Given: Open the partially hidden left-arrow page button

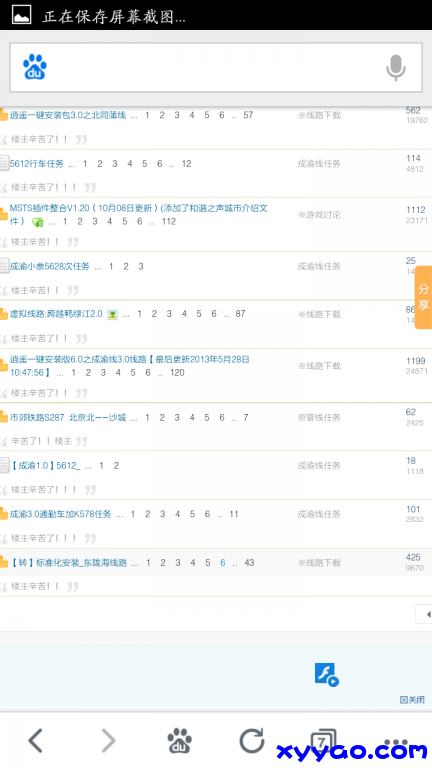Looking at the screenshot, I should [x=424, y=614].
